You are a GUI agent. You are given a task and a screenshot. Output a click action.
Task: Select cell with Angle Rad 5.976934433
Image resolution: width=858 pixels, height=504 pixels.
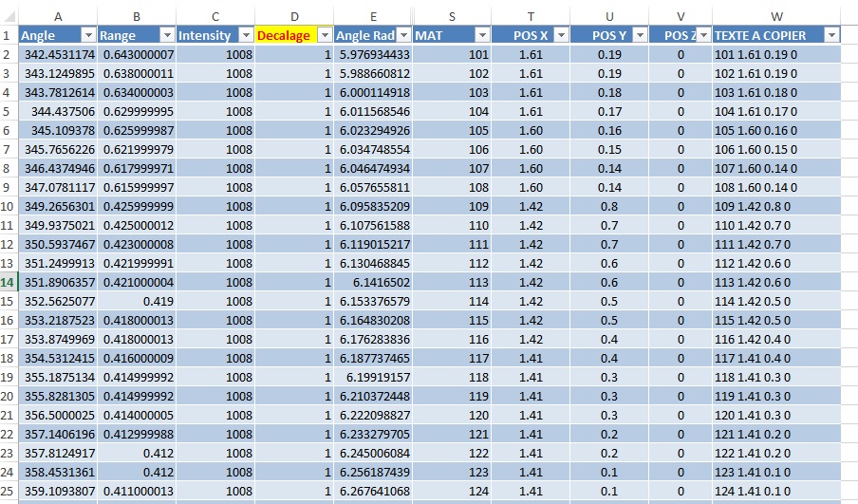[373, 55]
